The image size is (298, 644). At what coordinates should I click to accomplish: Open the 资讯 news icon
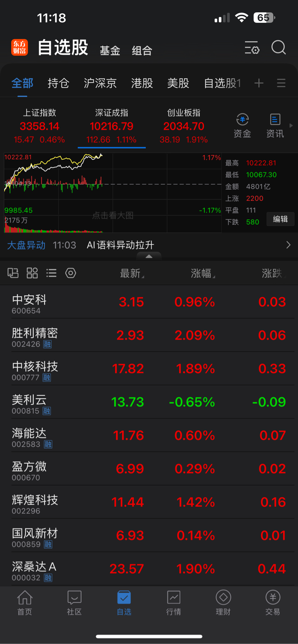tap(275, 126)
